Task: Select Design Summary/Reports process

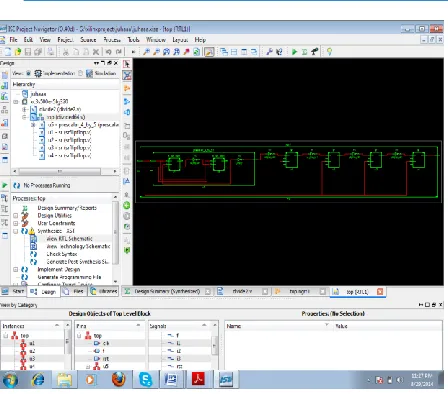Action: [67, 208]
